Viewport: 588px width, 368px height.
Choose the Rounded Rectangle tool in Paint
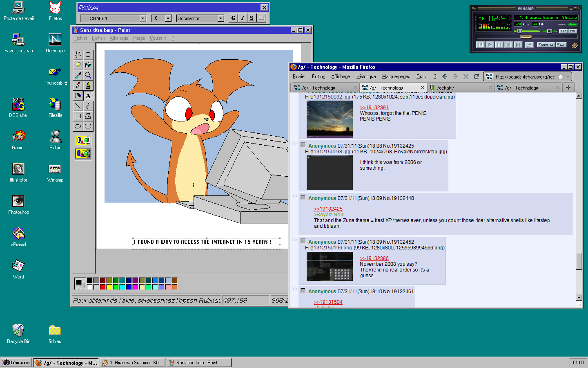(x=88, y=126)
